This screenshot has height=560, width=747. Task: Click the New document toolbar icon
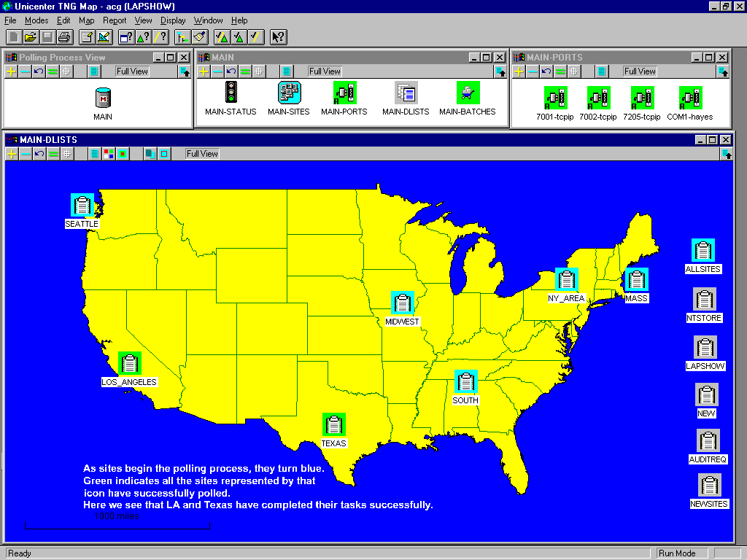point(13,36)
